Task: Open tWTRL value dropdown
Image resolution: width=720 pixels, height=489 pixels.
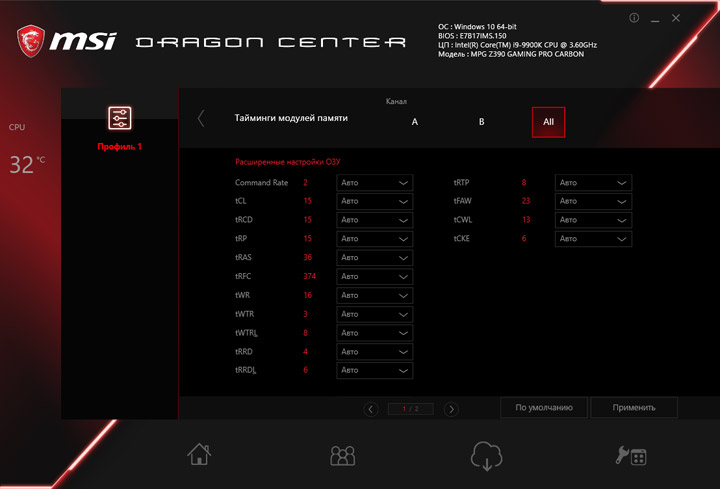Action: pos(375,333)
